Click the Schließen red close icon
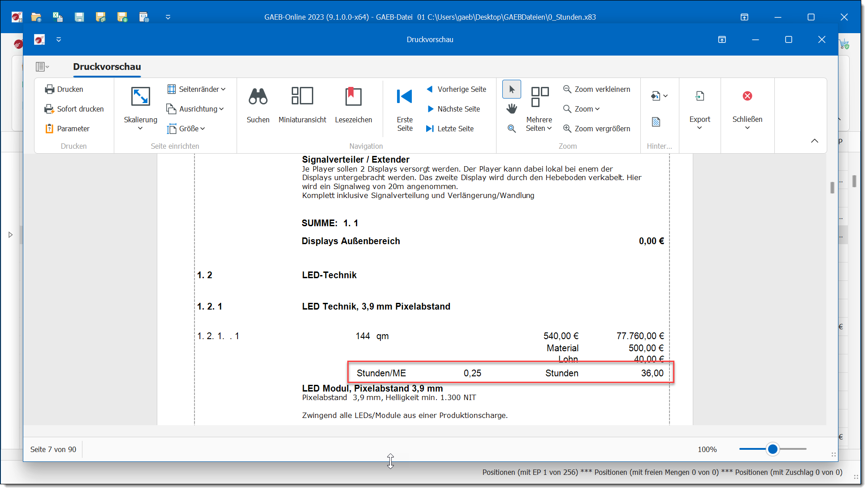 point(747,96)
